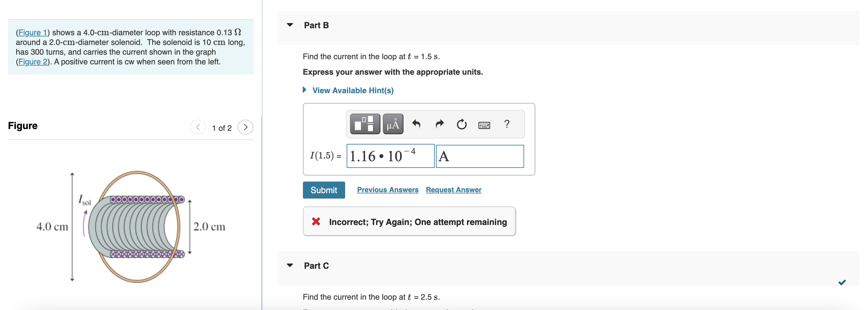Click the next figure arrow
This screenshot has width=868, height=310.
point(246,127)
